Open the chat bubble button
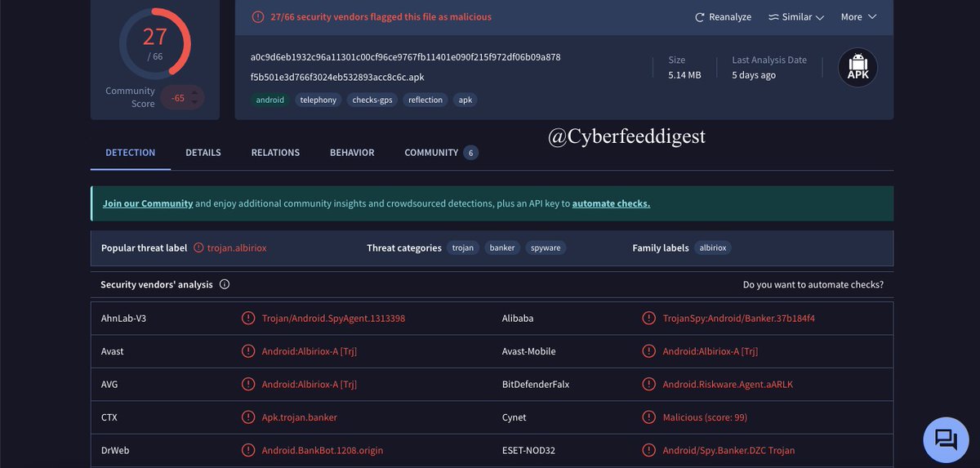The image size is (980, 468). [946, 439]
